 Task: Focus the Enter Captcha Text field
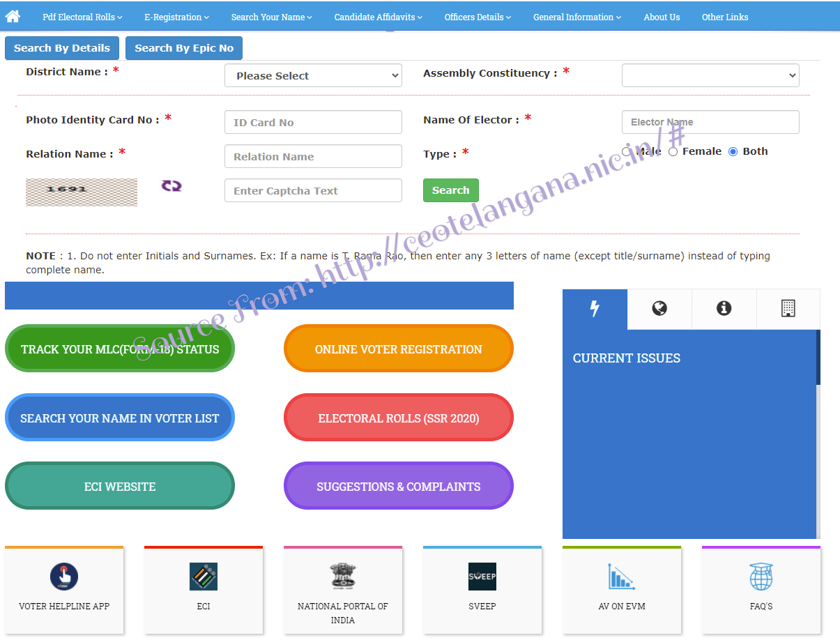point(312,190)
